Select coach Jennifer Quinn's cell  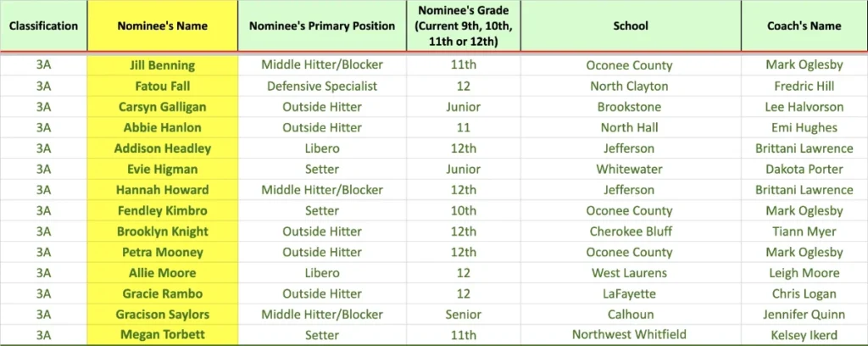[804, 315]
